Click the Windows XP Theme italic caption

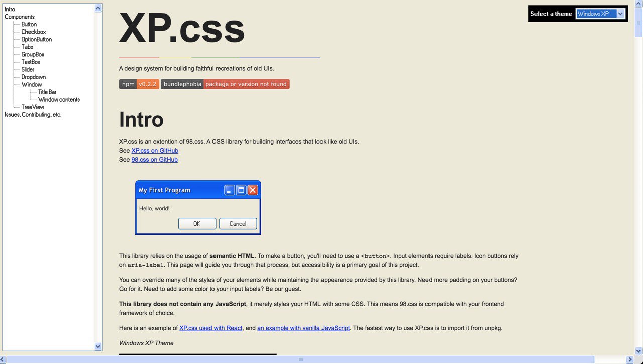point(146,343)
